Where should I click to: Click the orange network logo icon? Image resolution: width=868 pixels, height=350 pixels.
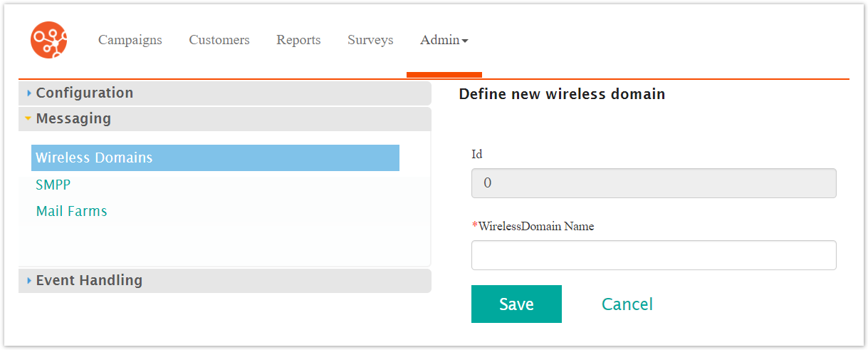click(49, 40)
